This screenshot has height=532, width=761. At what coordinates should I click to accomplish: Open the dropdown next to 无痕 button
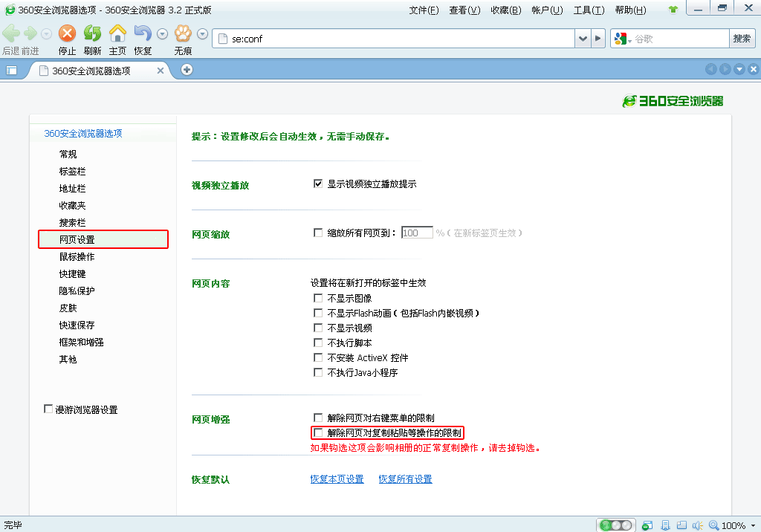pos(203,34)
